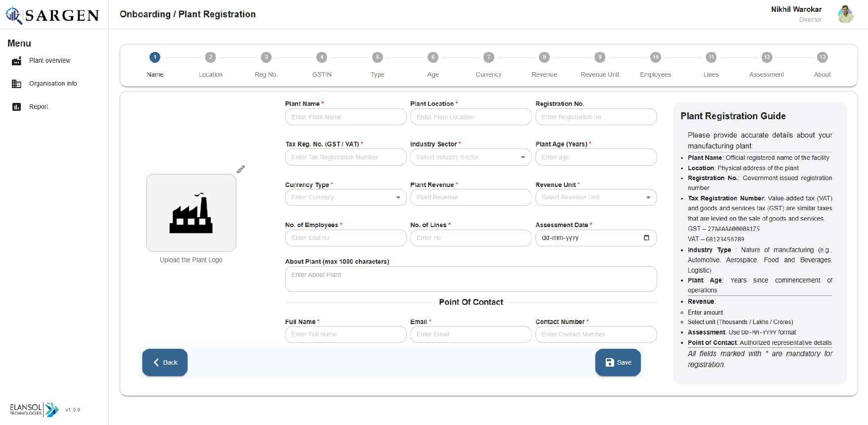Click the Back button
This screenshot has height=425, width=868.
coord(165,363)
